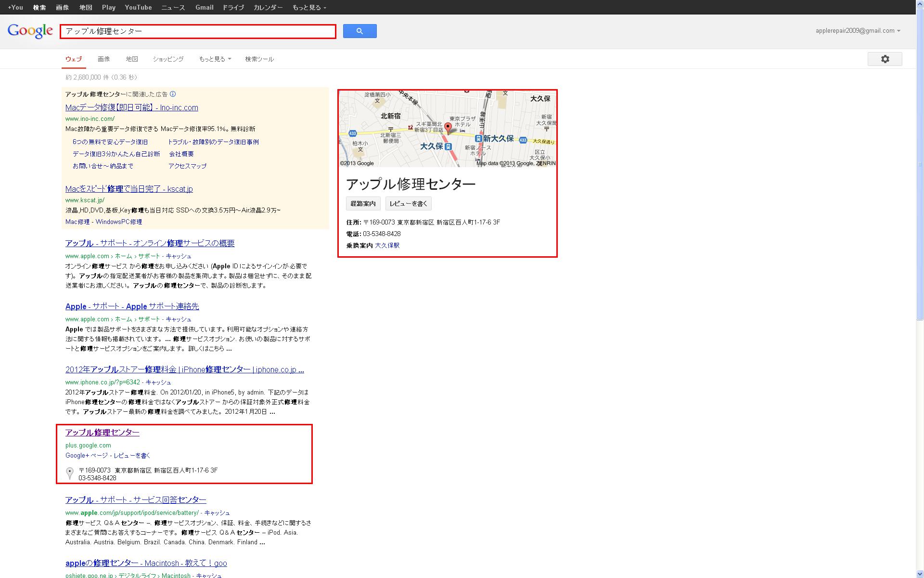Open the 大久保駅 transit link

click(x=387, y=245)
